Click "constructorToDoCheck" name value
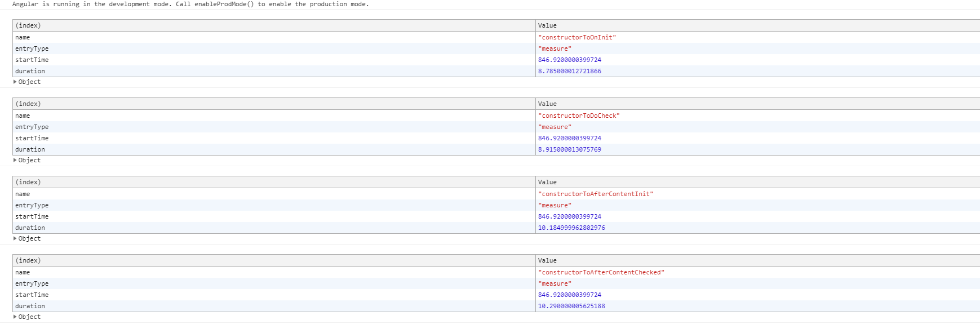Screen dimensions: 980x324 (579, 116)
